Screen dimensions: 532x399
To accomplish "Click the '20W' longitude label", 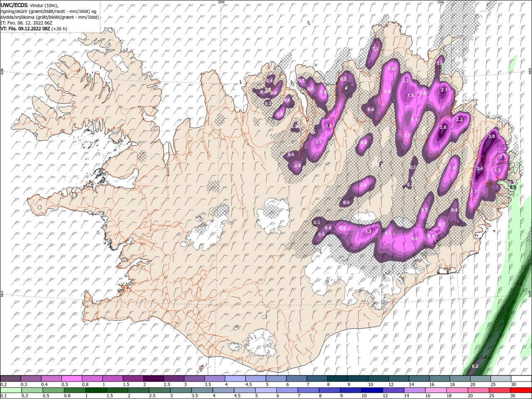I will point(221,2).
